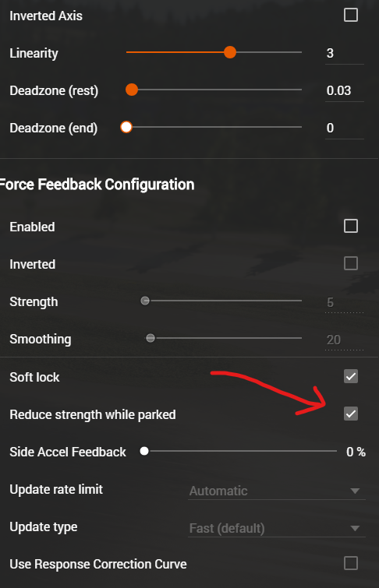The width and height of the screenshot is (379, 588).
Task: Click the Strength slider handle
Action: point(145,301)
